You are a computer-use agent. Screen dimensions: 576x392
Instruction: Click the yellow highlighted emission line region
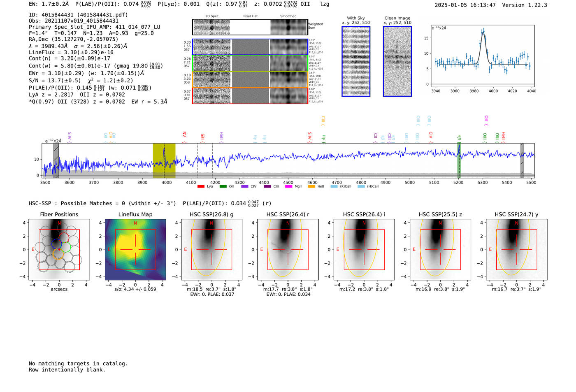tap(164, 161)
